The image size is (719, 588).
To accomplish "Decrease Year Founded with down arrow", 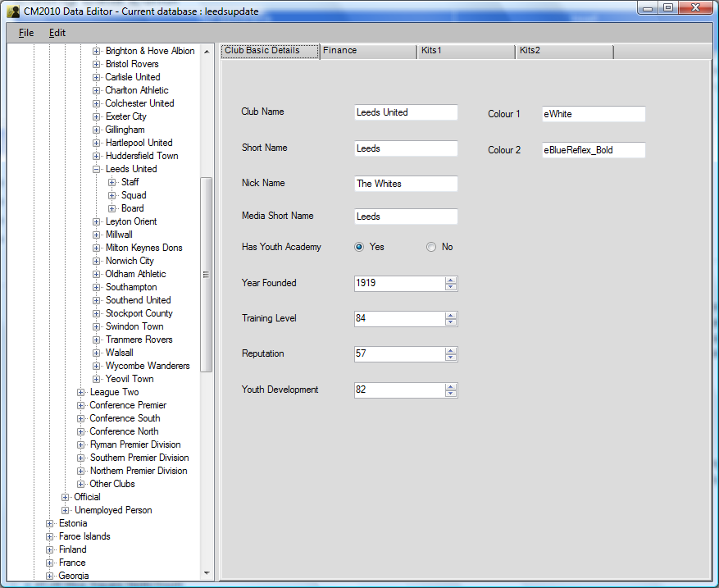I will pyautogui.click(x=451, y=287).
